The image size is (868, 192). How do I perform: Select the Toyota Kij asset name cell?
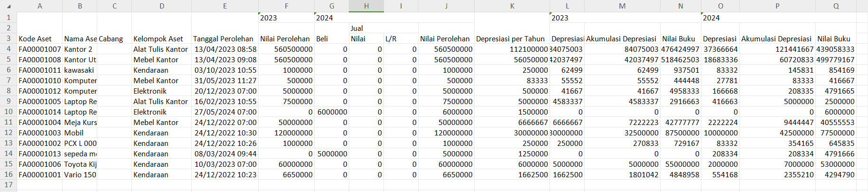79,164
